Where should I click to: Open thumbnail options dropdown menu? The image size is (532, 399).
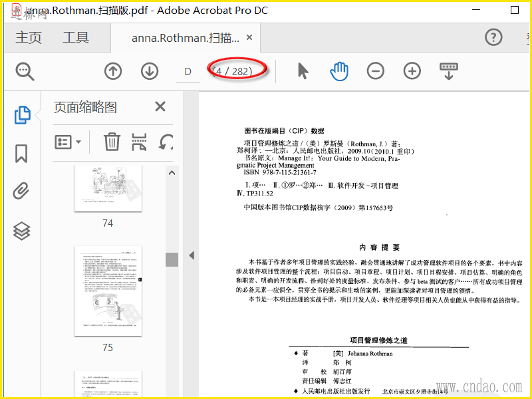(68, 142)
